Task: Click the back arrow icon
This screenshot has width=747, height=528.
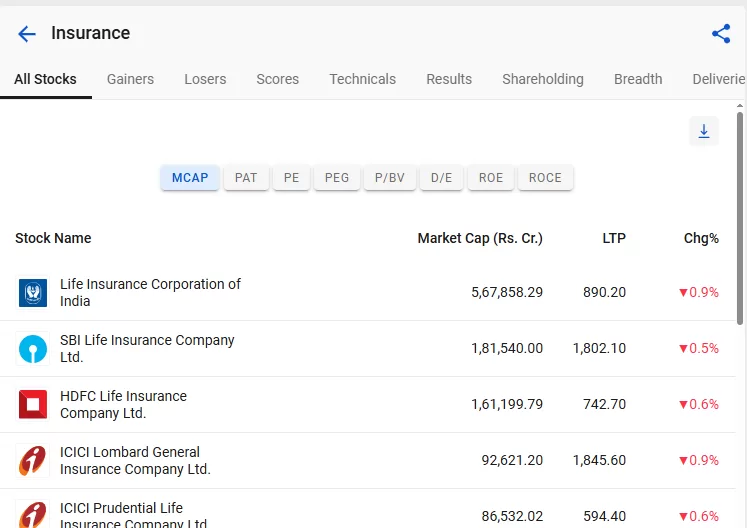Action: coord(27,34)
